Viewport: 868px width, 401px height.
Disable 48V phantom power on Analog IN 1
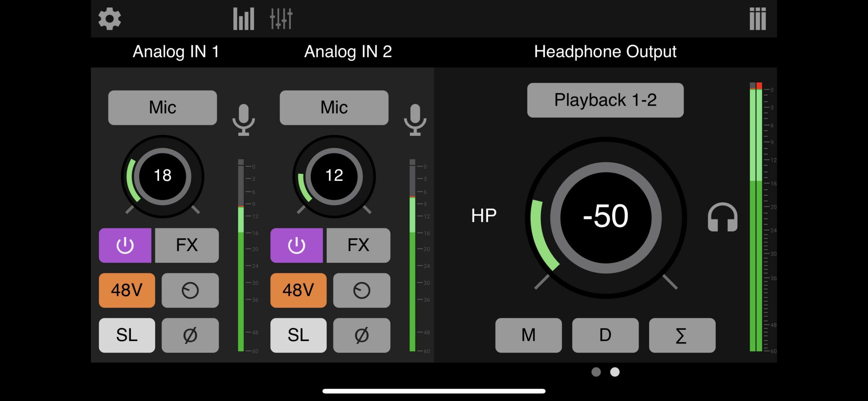click(127, 290)
